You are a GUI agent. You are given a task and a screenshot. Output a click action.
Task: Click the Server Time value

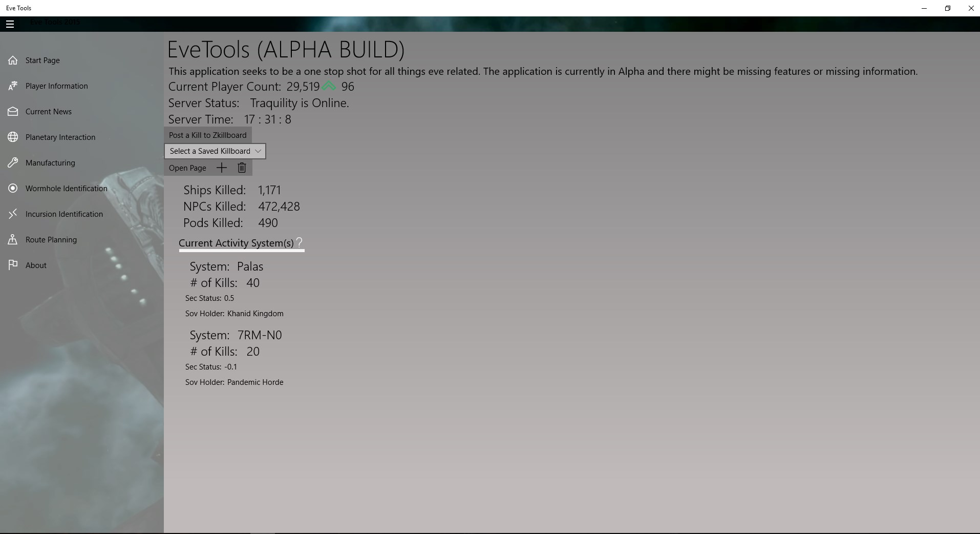click(268, 119)
